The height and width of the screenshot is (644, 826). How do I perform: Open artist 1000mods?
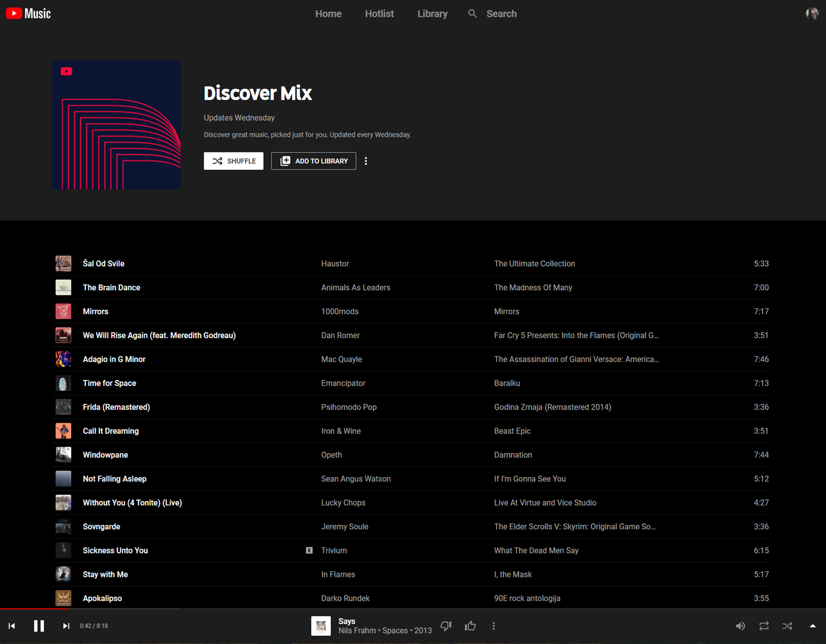point(340,311)
